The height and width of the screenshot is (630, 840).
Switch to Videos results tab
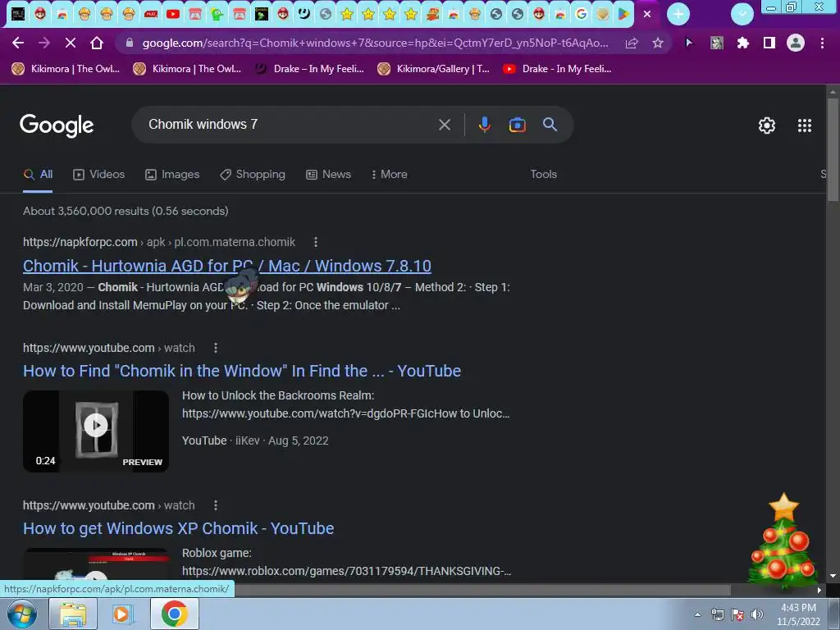[x=99, y=175]
